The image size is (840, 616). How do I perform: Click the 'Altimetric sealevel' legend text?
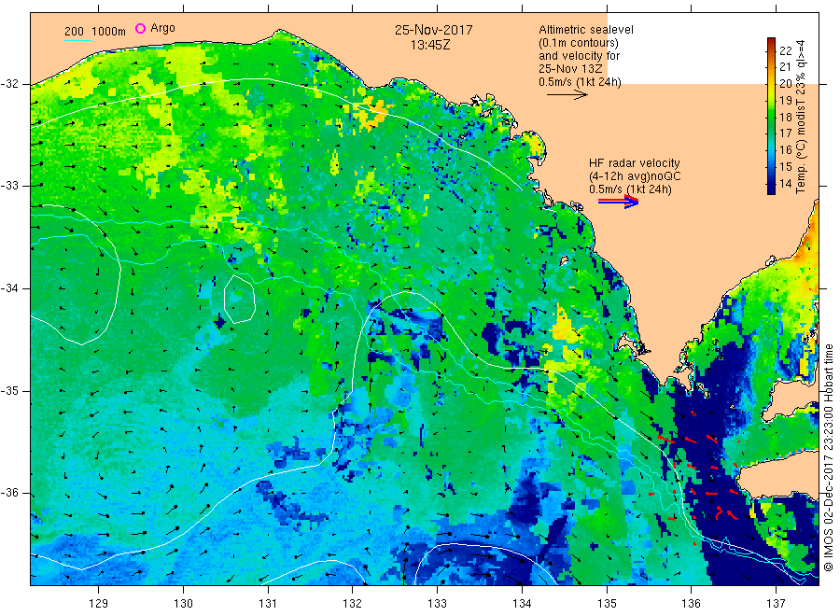point(585,30)
